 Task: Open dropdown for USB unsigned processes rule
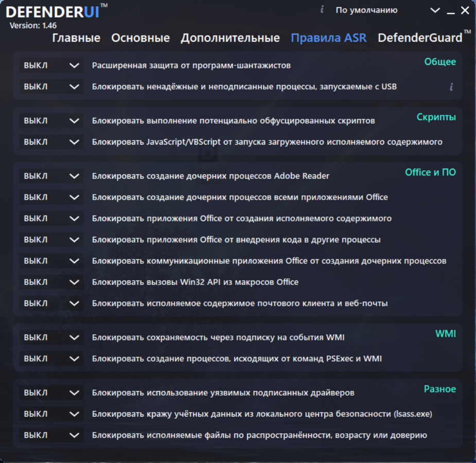(51, 87)
